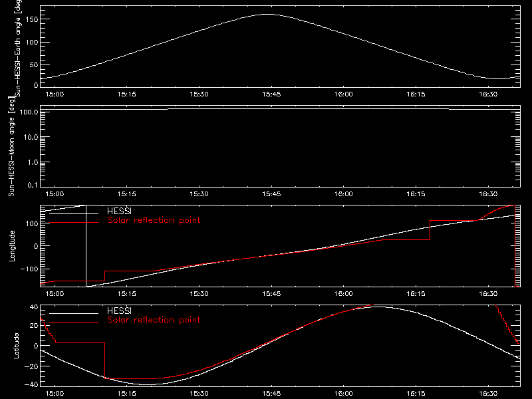
Task: Click the -20 tick on Latitude axis
Action: point(31,366)
